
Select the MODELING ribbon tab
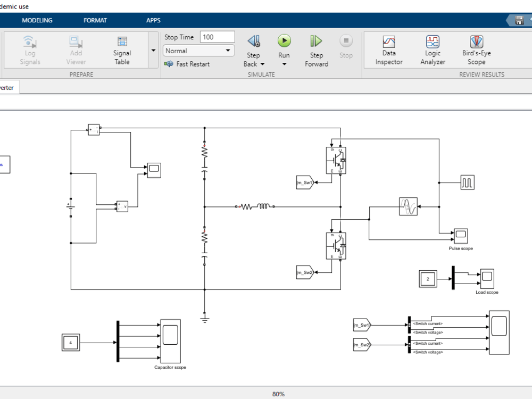click(x=37, y=20)
